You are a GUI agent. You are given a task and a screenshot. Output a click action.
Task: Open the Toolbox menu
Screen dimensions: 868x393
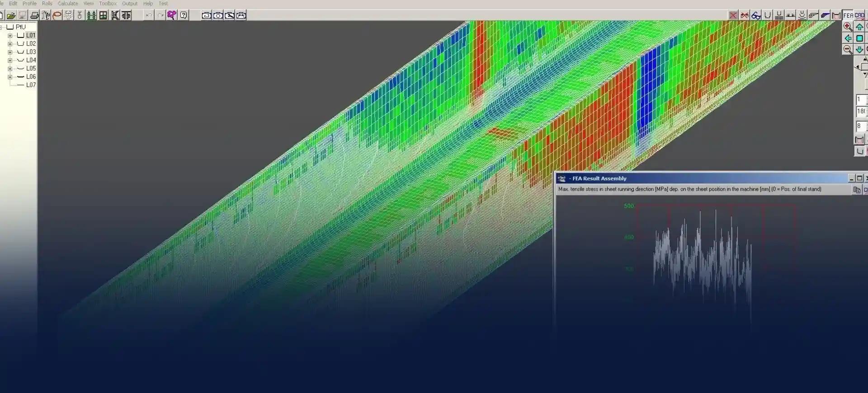click(x=108, y=4)
